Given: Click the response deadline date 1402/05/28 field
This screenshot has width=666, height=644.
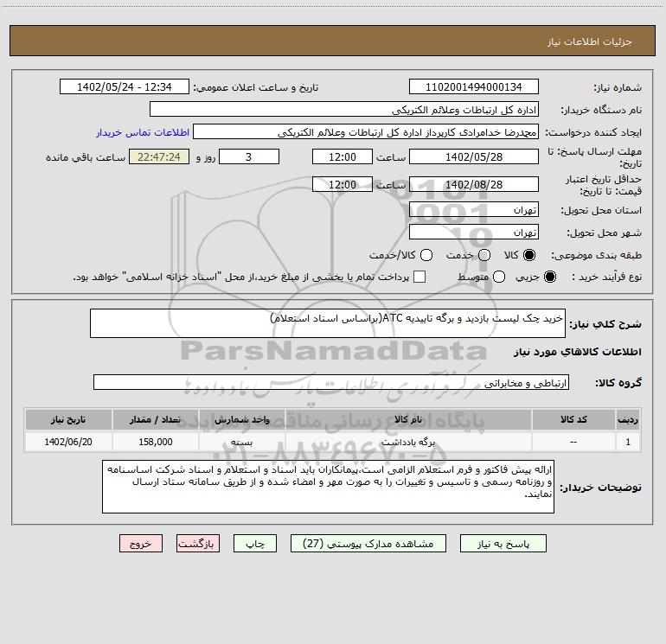Looking at the screenshot, I should point(474,157).
